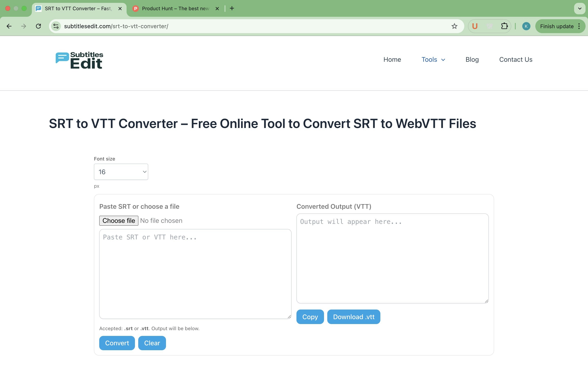Focus the converted output textarea
This screenshot has height=368, width=588.
pos(392,258)
